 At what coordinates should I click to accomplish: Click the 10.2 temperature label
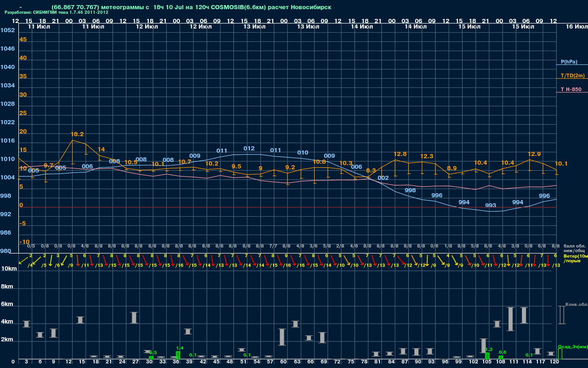212,164
